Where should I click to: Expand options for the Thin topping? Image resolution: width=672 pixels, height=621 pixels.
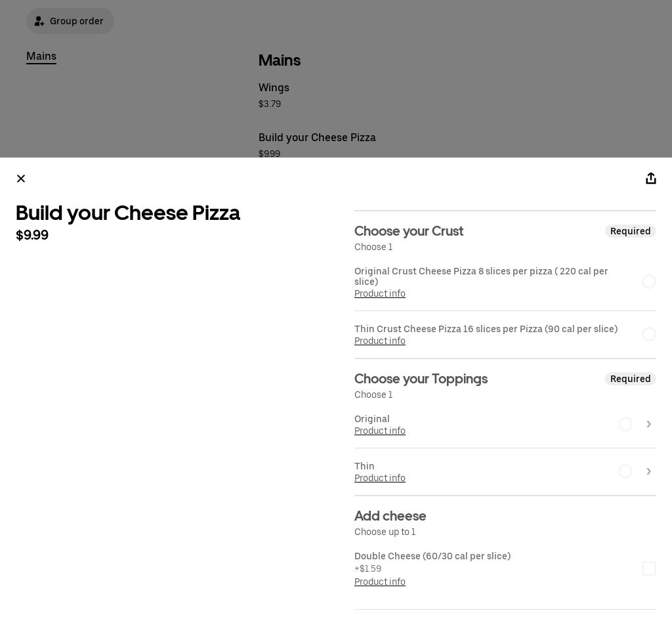point(648,471)
